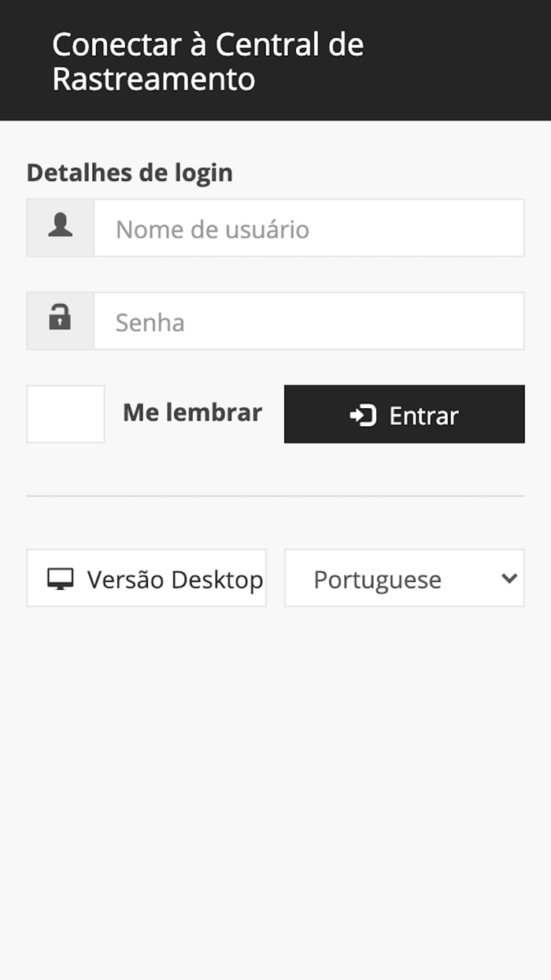The image size is (551, 980).
Task: Click the padlock icon beside the password field
Action: [x=59, y=320]
